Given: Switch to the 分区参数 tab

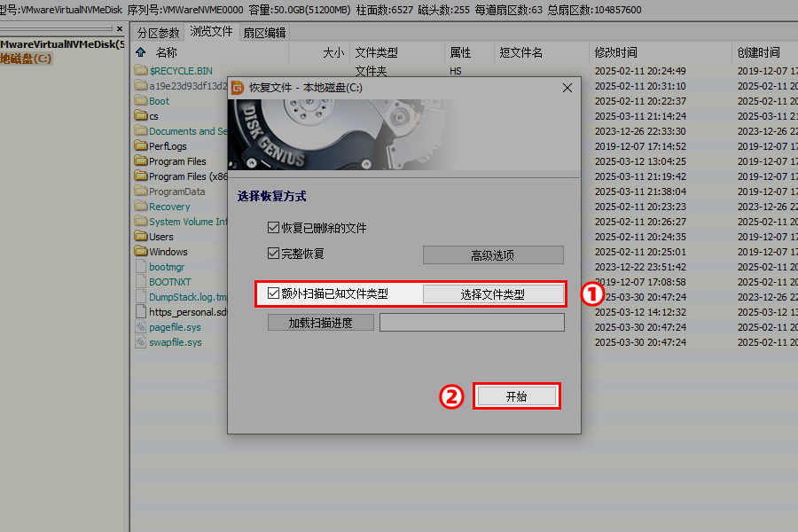Looking at the screenshot, I should click(159, 33).
